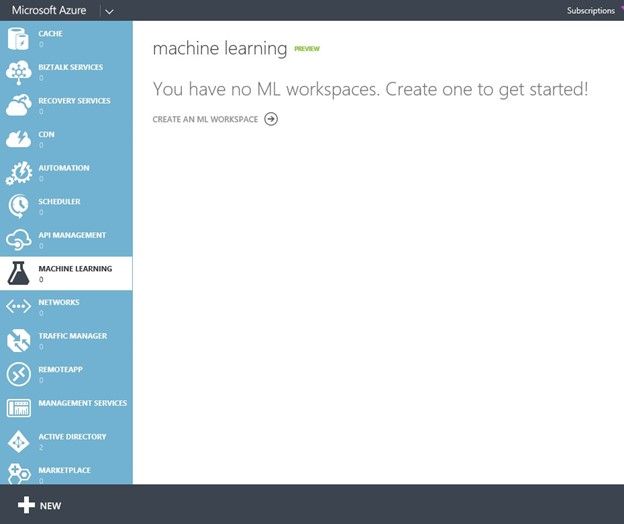Select the Marketplace label
Image resolution: width=624 pixels, height=524 pixels.
[x=64, y=470]
